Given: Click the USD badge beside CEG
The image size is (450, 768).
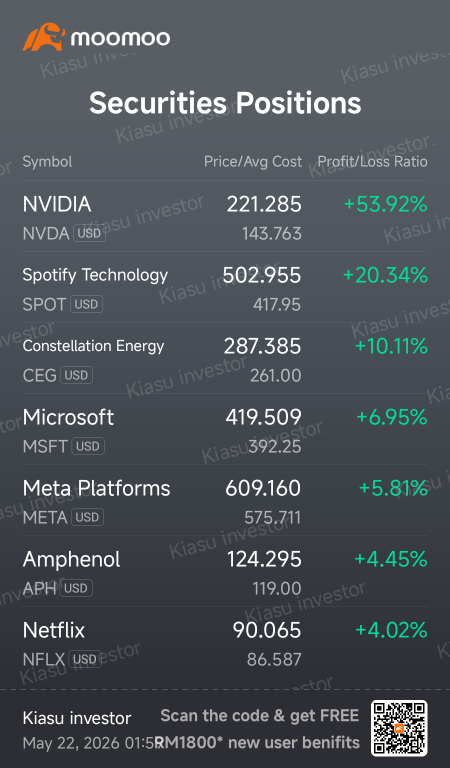Looking at the screenshot, I should (76, 375).
